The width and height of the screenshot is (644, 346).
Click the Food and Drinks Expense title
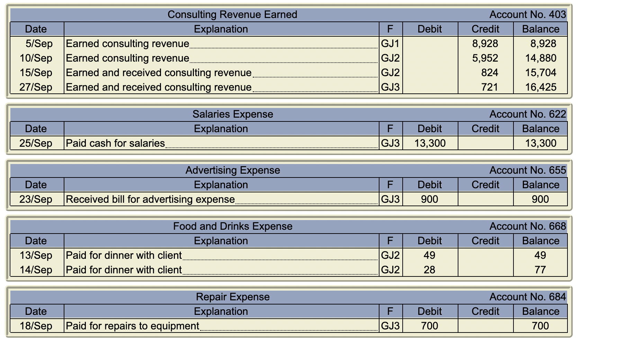pos(232,226)
